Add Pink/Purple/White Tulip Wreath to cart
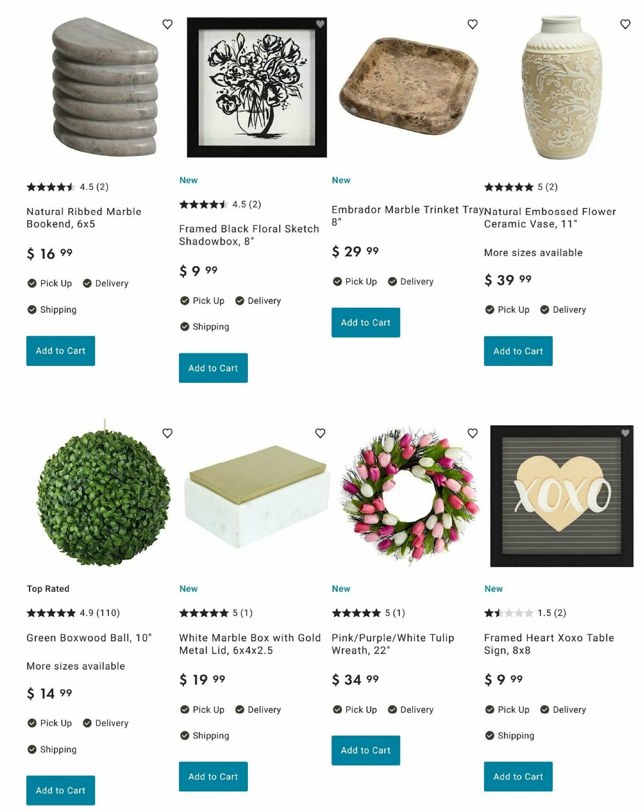 [x=365, y=750]
